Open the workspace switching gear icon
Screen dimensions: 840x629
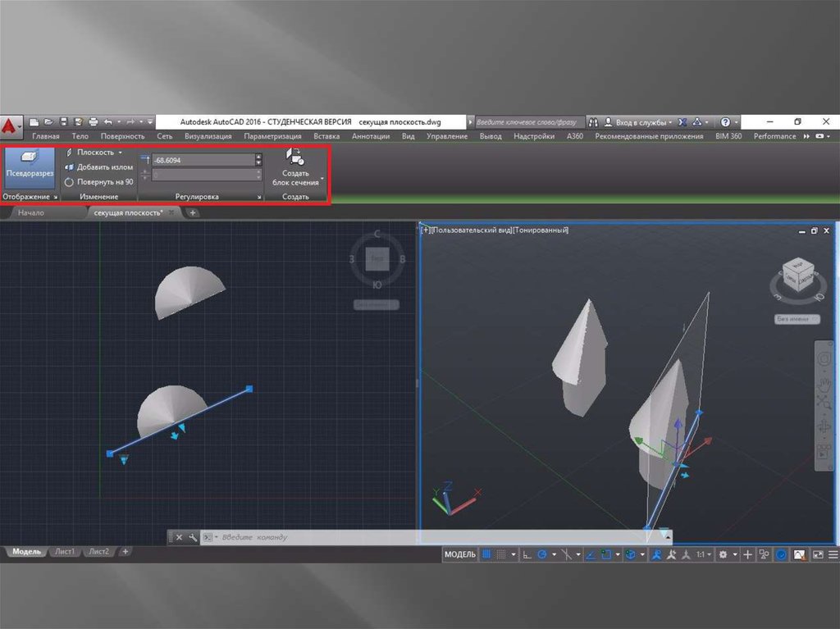[723, 555]
